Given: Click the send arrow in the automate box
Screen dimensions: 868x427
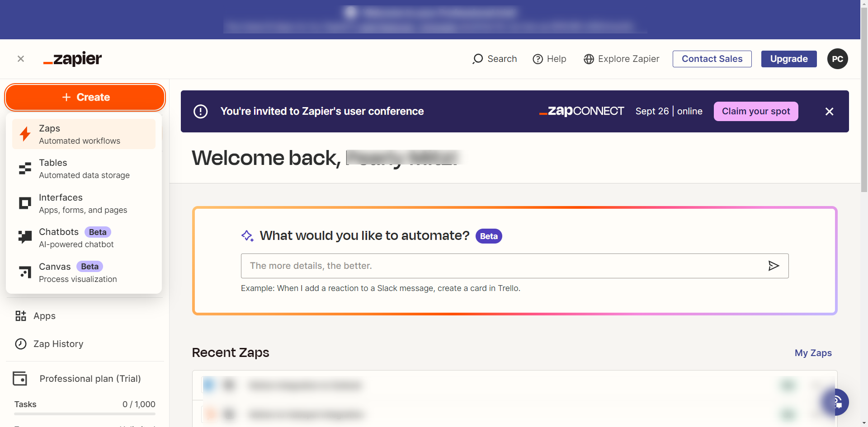Looking at the screenshot, I should coord(774,266).
